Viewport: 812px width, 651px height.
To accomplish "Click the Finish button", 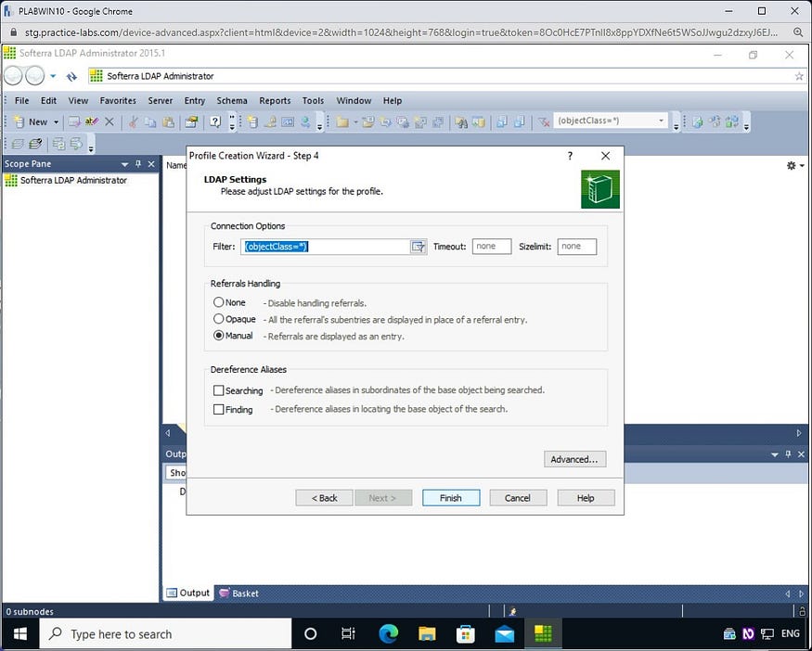I will pos(451,498).
